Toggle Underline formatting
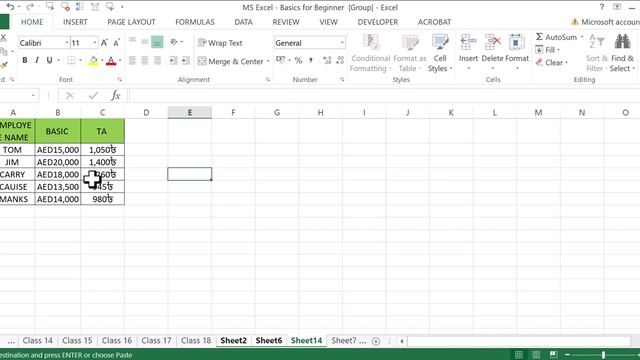The height and width of the screenshot is (360, 640). [49, 60]
